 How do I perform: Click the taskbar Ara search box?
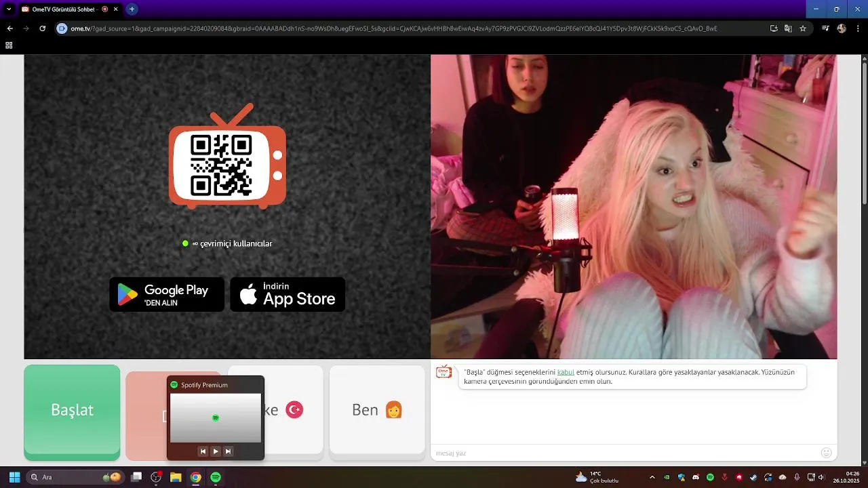point(75,477)
